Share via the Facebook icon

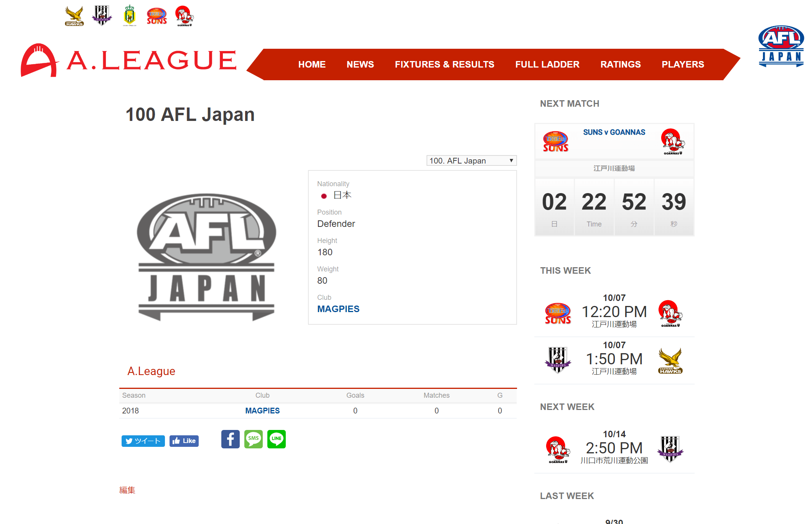click(x=230, y=439)
